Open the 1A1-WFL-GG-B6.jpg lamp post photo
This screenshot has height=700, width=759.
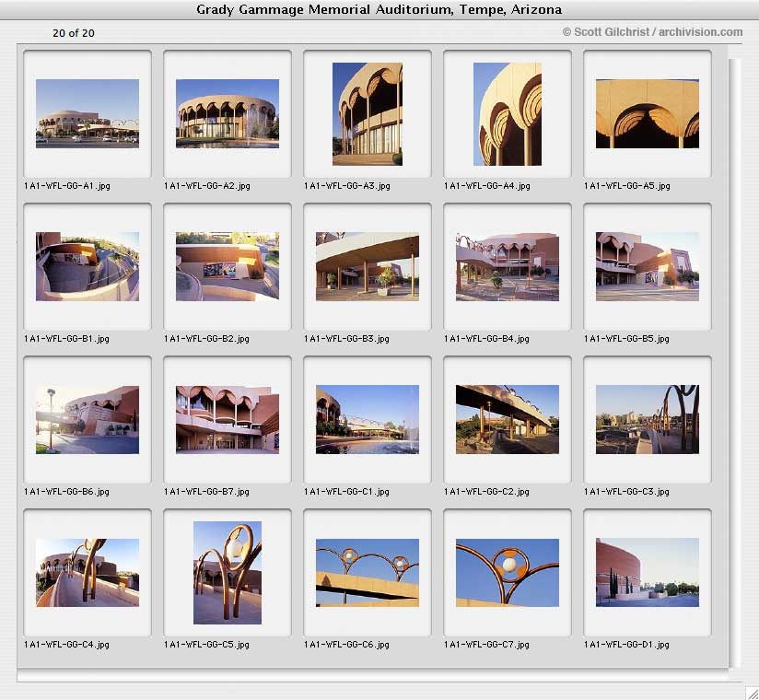coord(88,420)
